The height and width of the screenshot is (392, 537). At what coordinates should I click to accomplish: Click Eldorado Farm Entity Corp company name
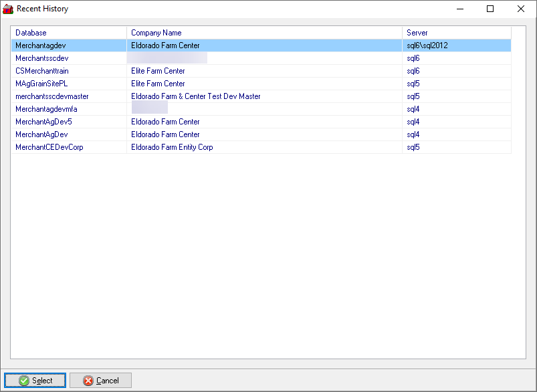coord(172,147)
